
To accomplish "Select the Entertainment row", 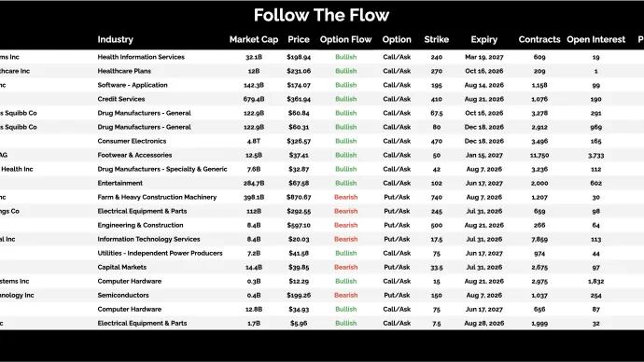I will point(322,183).
